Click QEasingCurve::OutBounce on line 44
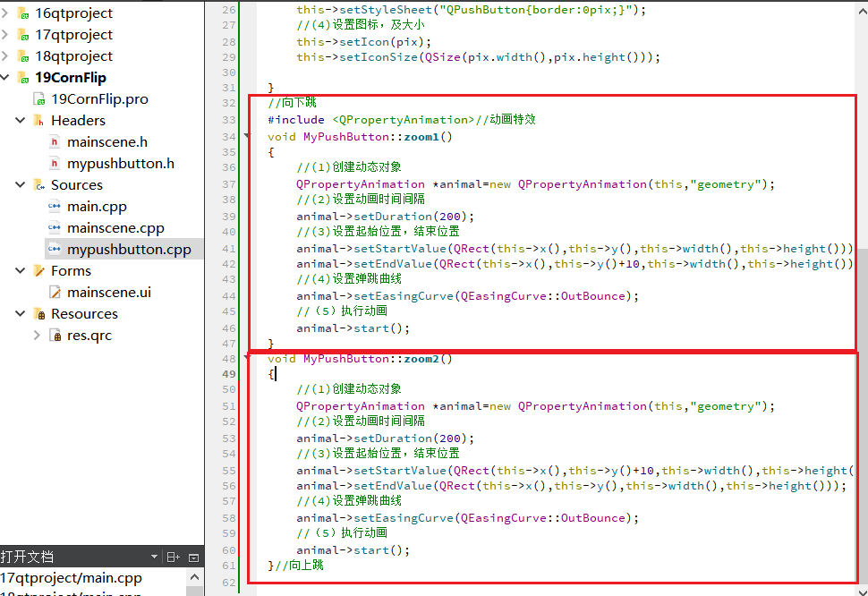The image size is (868, 596). [542, 296]
